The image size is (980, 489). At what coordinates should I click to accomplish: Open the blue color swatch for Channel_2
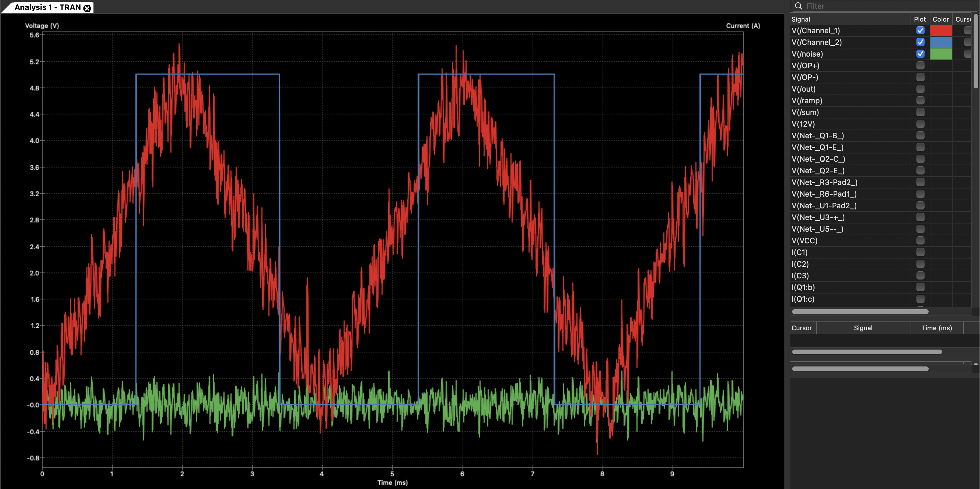(x=941, y=42)
